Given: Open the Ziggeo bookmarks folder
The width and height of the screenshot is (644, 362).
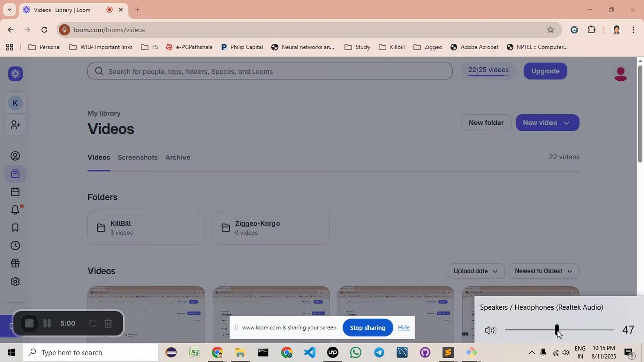Looking at the screenshot, I should tap(428, 47).
